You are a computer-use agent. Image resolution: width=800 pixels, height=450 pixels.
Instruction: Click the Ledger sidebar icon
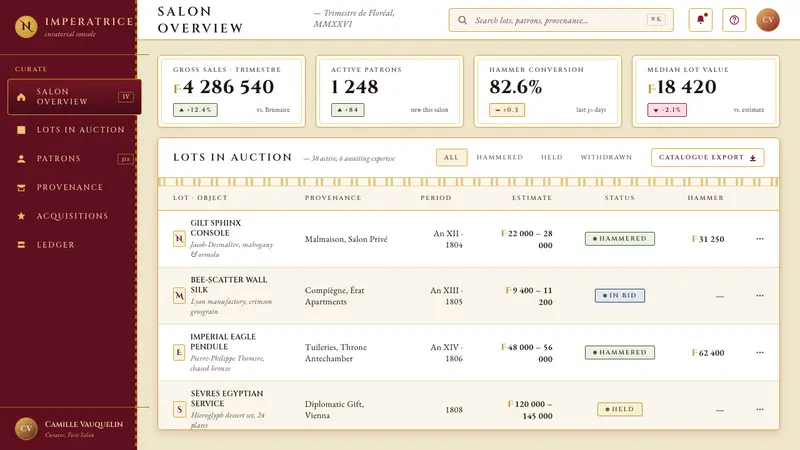tap(21, 245)
